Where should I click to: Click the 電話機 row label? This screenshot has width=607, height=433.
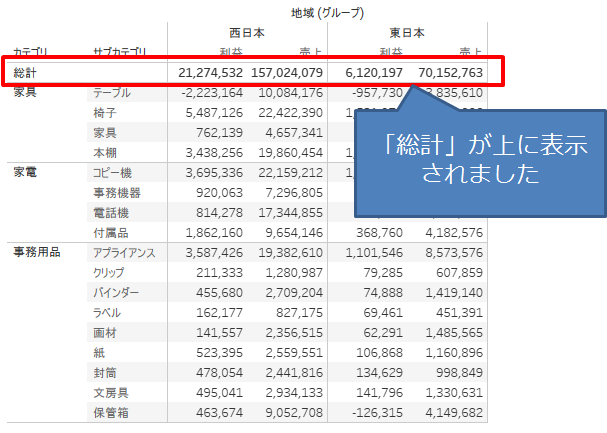(x=110, y=213)
